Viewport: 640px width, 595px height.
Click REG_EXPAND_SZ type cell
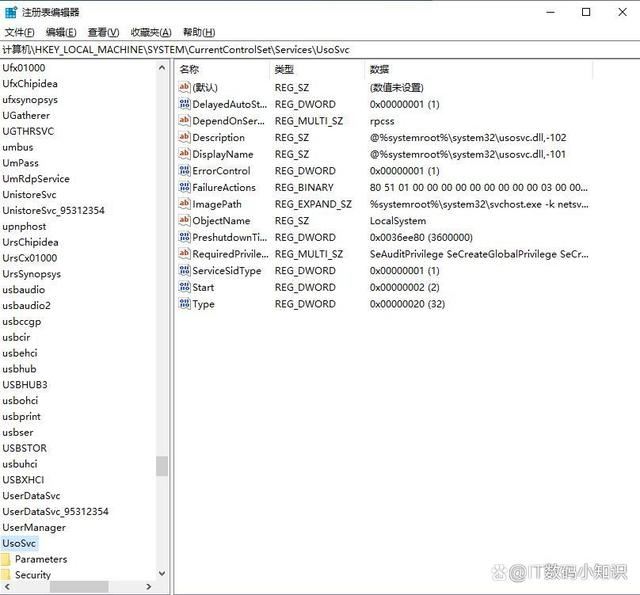tap(313, 204)
